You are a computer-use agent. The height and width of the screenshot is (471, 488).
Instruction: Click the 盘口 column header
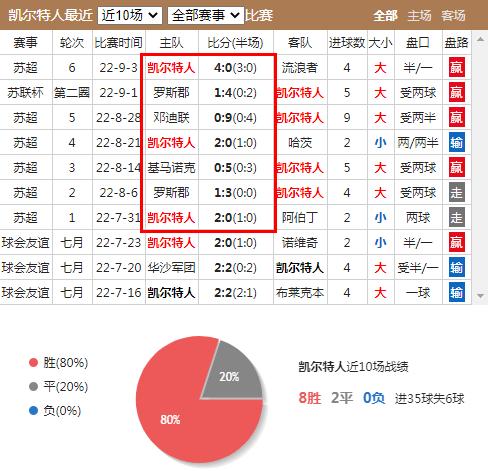click(418, 43)
